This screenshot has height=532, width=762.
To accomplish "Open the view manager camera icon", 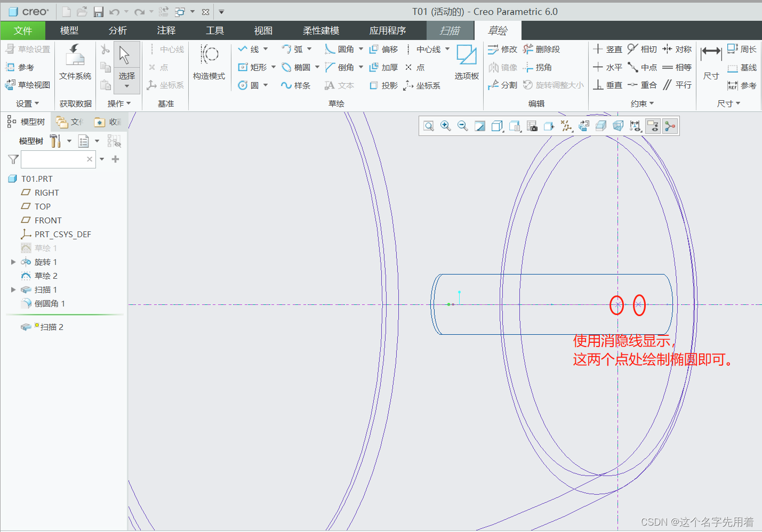I will coord(532,126).
